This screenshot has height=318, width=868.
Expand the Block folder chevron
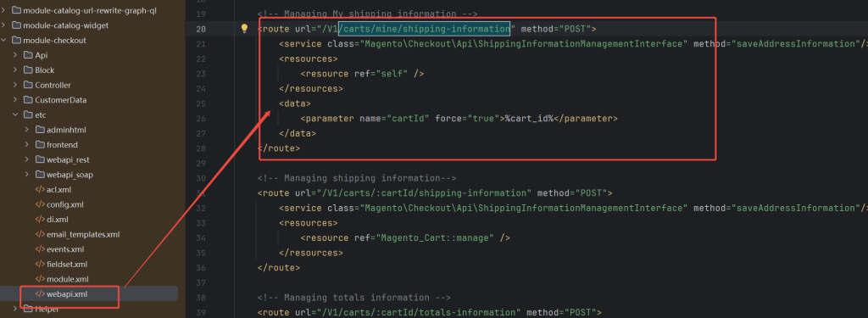point(16,70)
